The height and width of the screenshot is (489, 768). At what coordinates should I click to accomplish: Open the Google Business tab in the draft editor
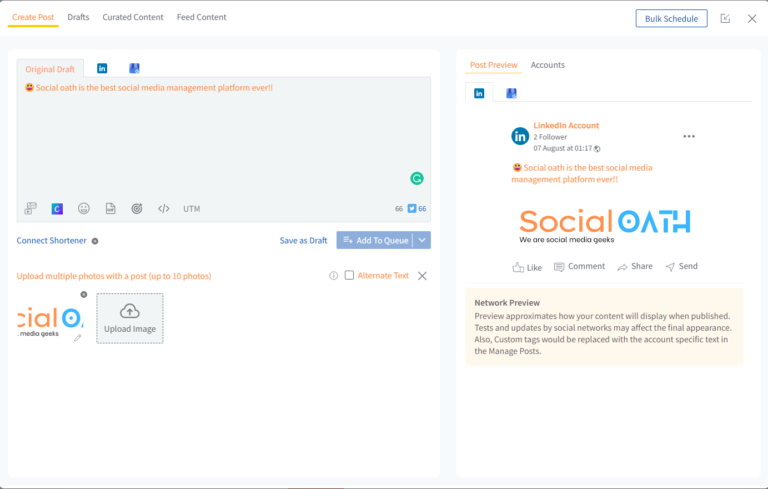[134, 68]
